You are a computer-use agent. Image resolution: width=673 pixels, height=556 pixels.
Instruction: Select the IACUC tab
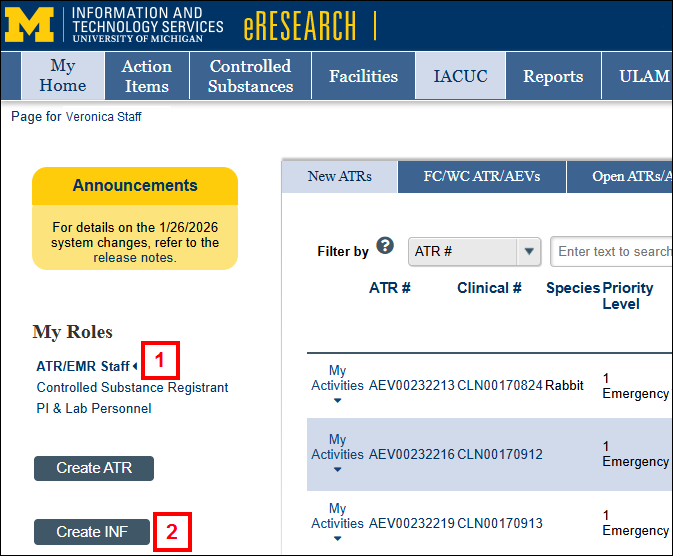[x=460, y=76]
